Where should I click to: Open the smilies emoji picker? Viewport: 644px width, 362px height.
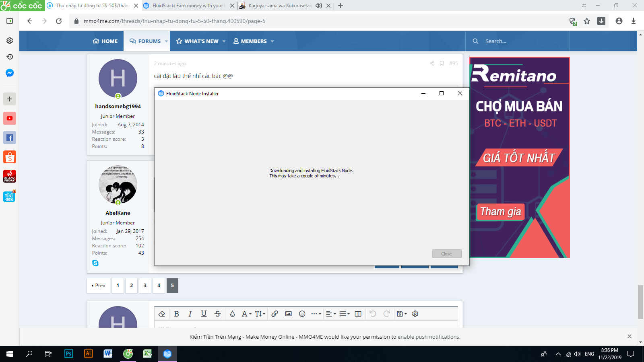[x=302, y=314]
